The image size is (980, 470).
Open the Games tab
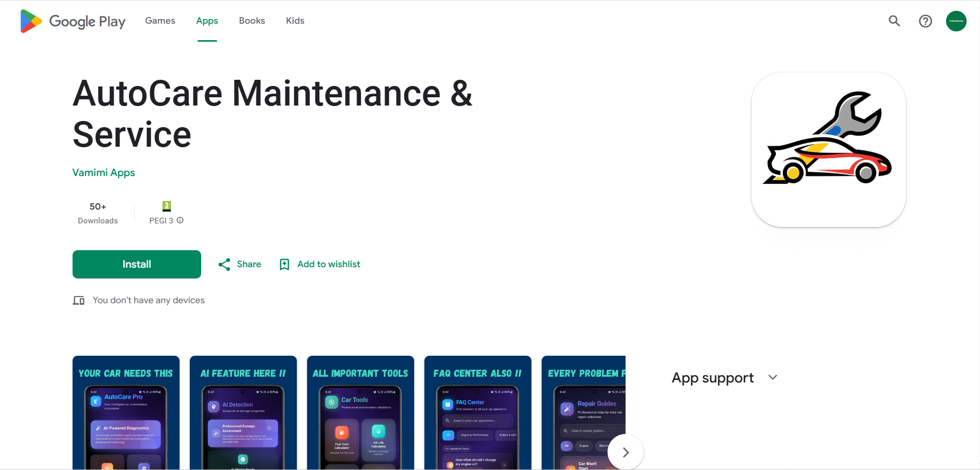click(x=160, y=21)
